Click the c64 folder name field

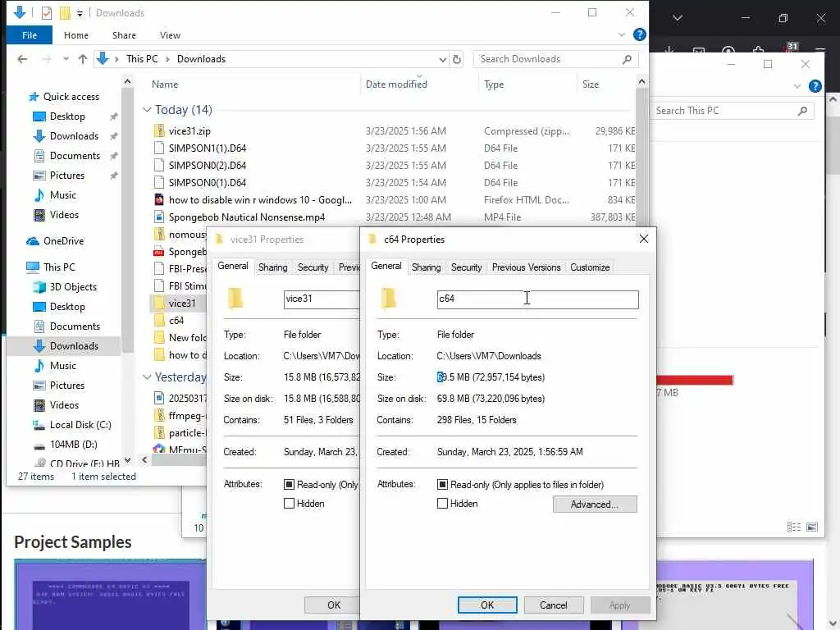coord(537,299)
